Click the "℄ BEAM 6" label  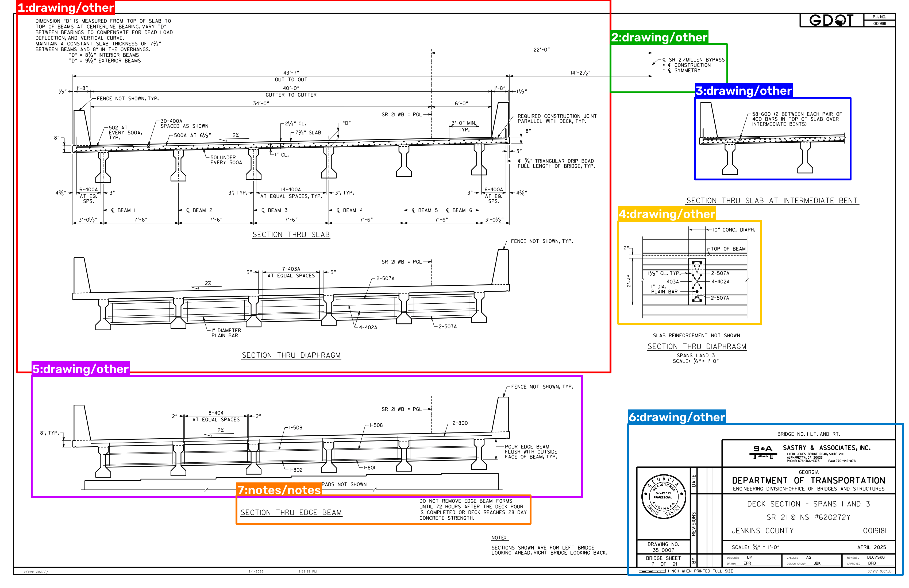[459, 210]
